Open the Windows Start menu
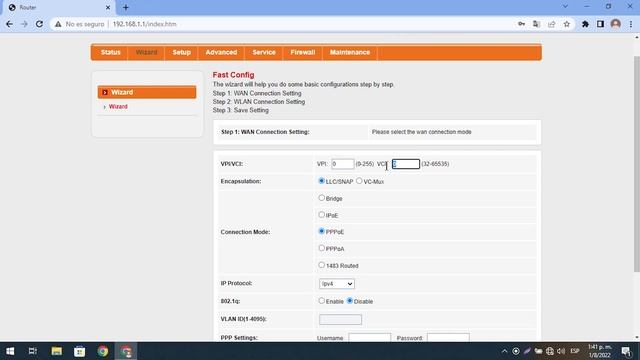 coord(10,351)
